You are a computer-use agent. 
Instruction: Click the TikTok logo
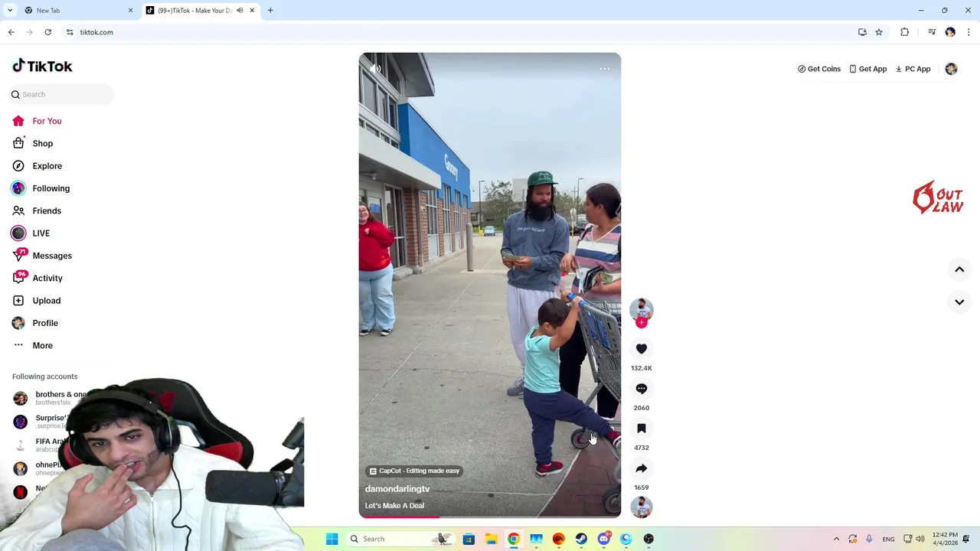42,66
